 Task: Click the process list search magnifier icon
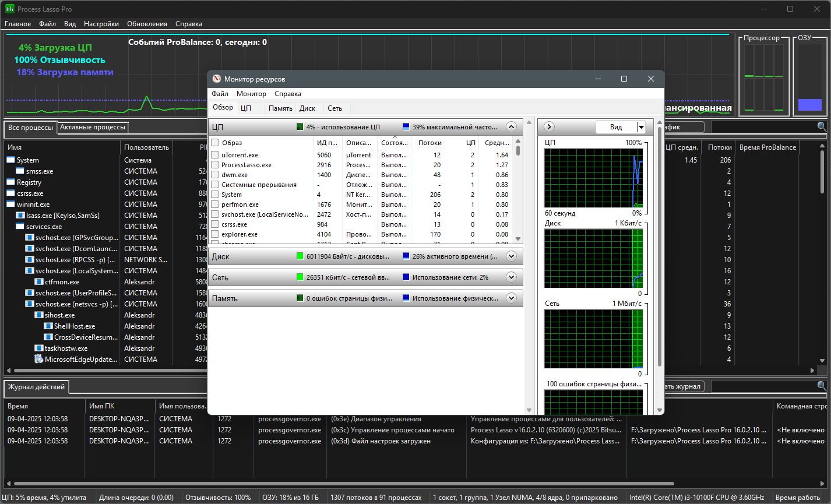(822, 126)
